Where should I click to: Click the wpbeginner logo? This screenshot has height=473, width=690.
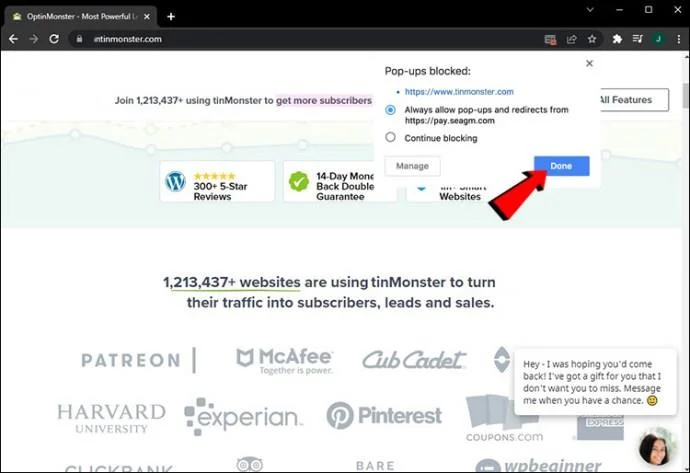pos(538,466)
